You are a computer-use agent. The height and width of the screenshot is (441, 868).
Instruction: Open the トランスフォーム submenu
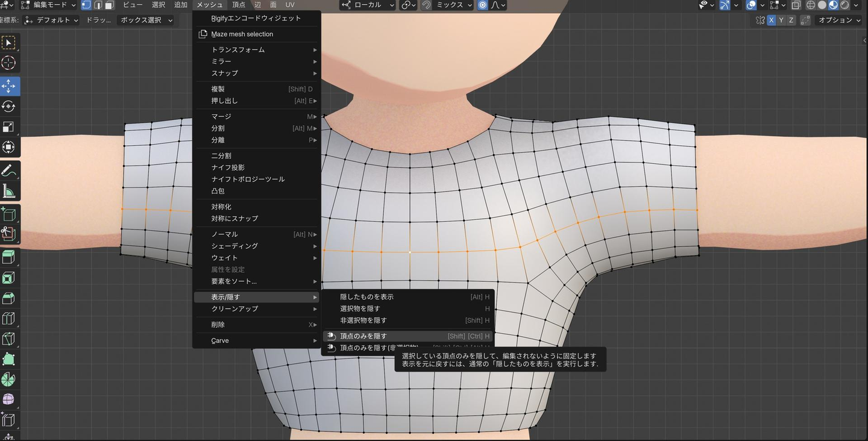[x=237, y=49]
